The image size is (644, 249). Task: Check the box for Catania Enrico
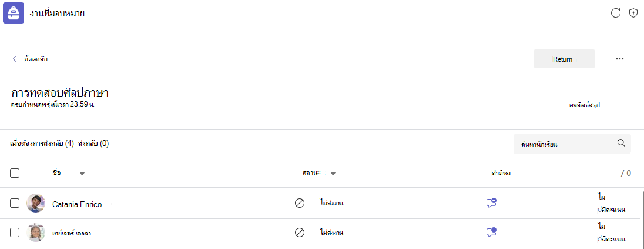coord(15,203)
